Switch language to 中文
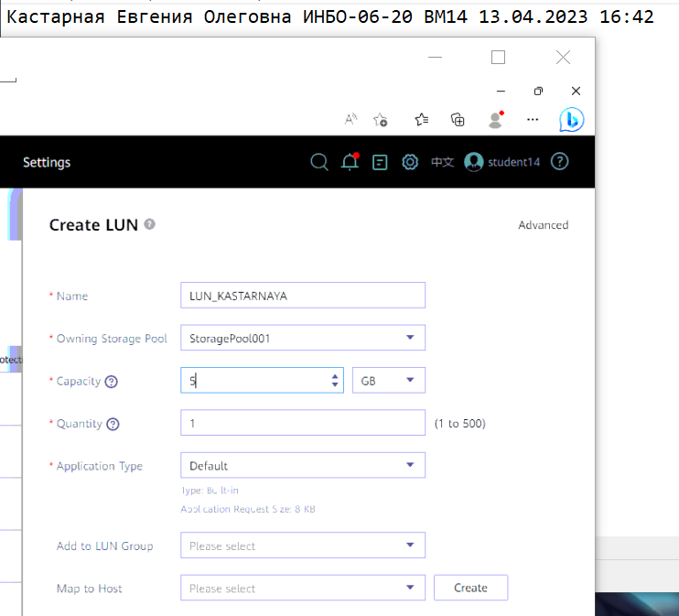The image size is (679, 616). (442, 162)
